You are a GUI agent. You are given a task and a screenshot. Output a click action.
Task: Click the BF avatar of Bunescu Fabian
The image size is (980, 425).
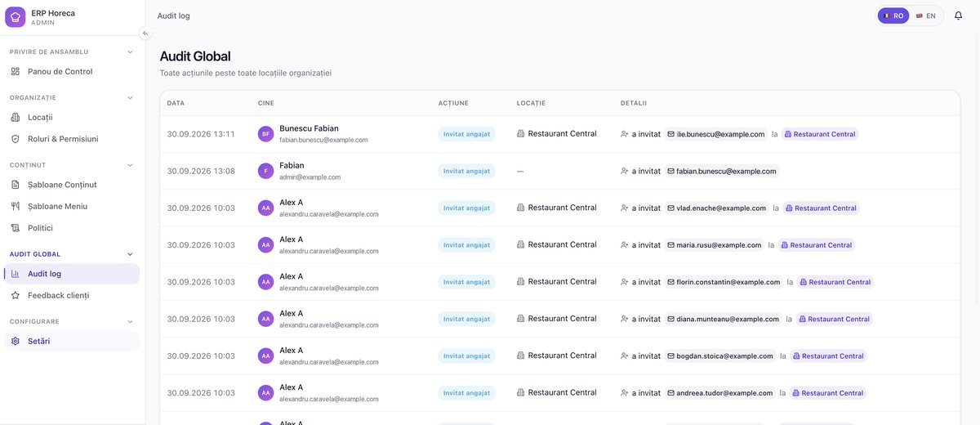coord(265,134)
